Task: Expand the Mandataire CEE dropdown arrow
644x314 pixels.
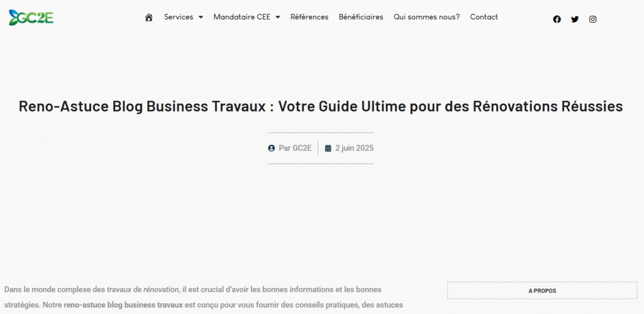Action: point(277,18)
